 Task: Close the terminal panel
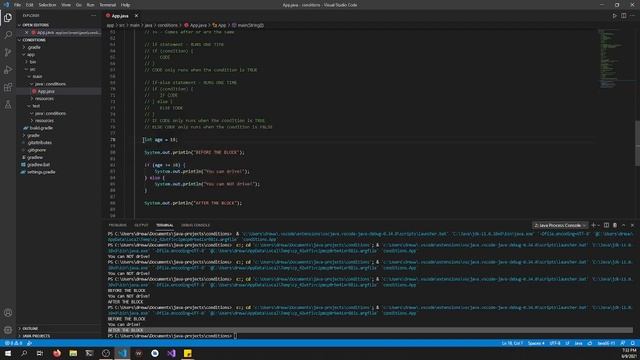click(632, 225)
